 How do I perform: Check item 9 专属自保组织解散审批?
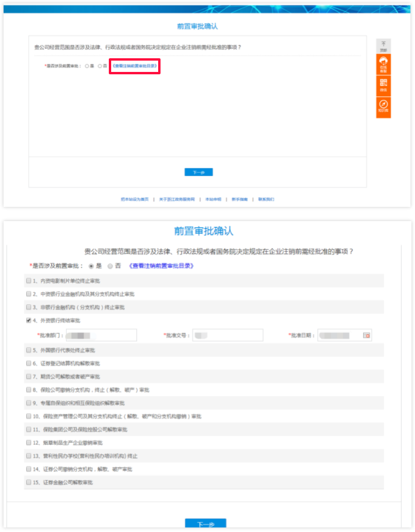(29, 403)
